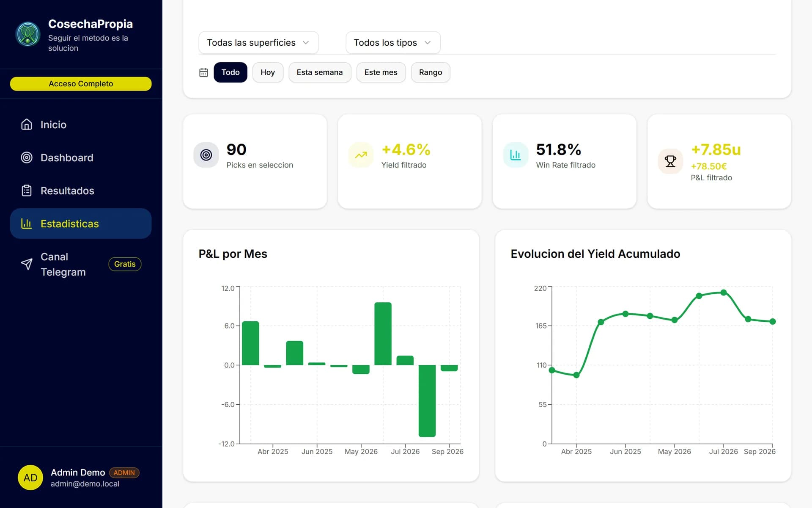812x508 pixels.
Task: Click the target icon on Picks card
Action: pos(206,155)
